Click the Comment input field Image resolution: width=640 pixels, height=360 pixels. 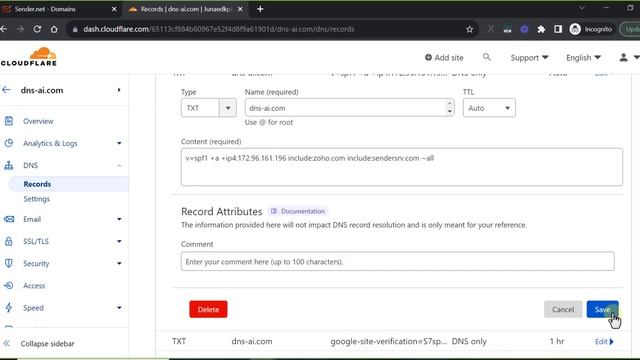point(398,261)
